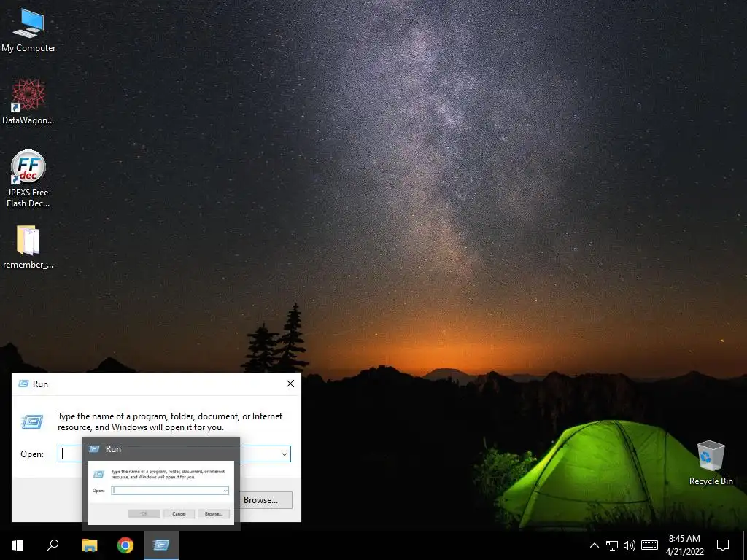Screen dimensions: 747x560
Task: Open the touch keyboard tray icon
Action: 649,545
